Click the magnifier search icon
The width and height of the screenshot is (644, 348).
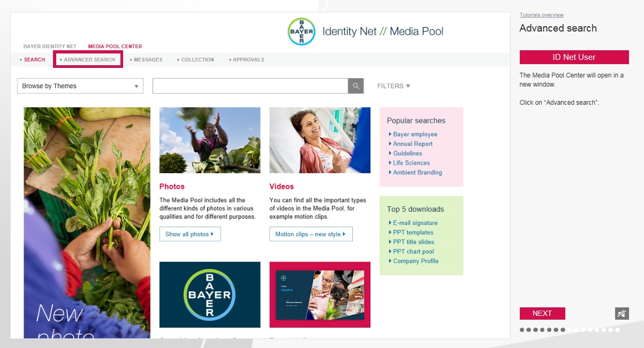(356, 86)
